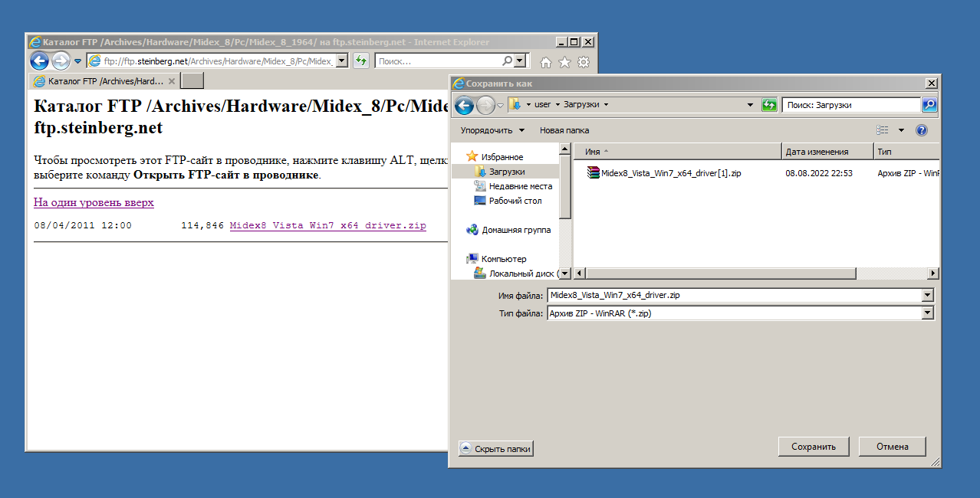980x498 pixels.
Task: Follow the На один уровень вверх link
Action: (94, 202)
